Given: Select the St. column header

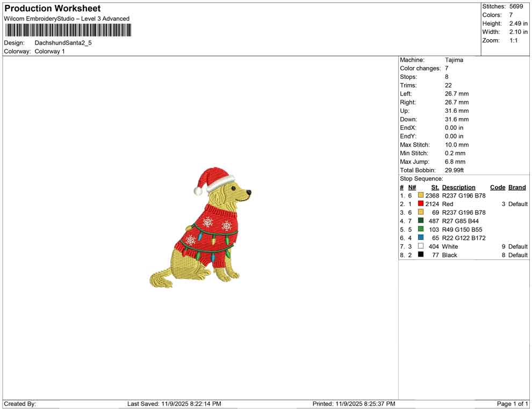Looking at the screenshot, I should [434, 187].
